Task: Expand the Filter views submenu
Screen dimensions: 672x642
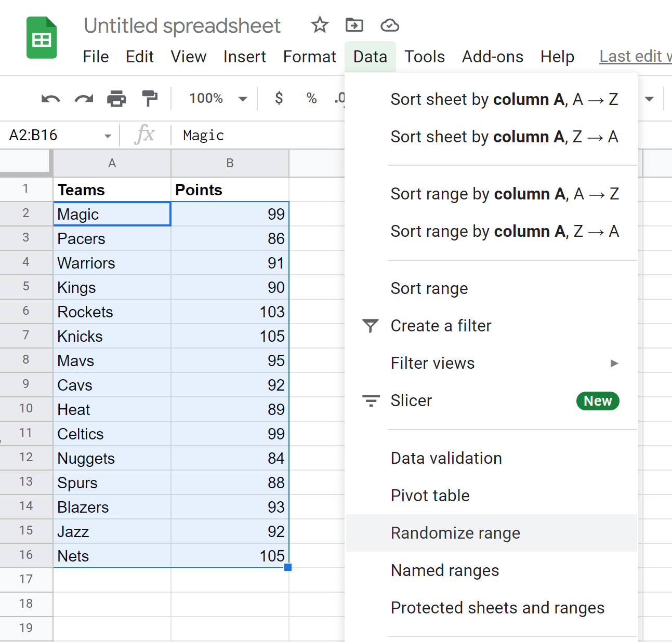Action: 614,363
